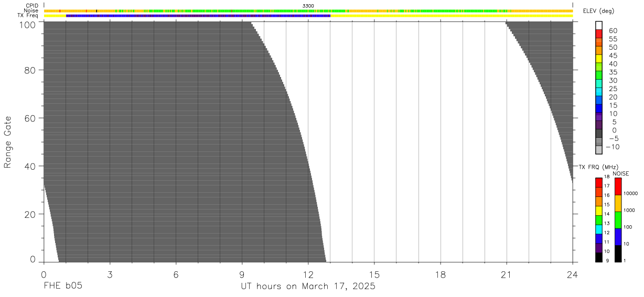The width and height of the screenshot is (644, 297).
Task: Click the white top segment of the ELEV color bar
Action: (x=598, y=25)
